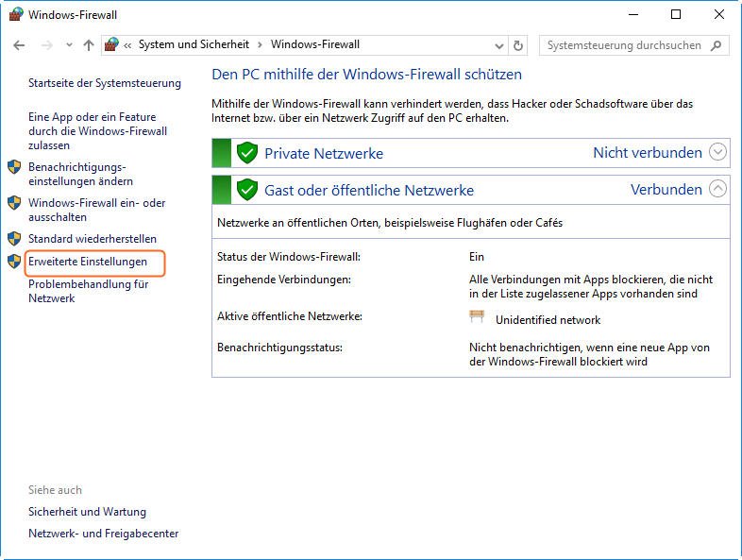Click shield icon beside Benachrichtigungseinstellungen ändern
The image size is (742, 560).
(x=14, y=167)
